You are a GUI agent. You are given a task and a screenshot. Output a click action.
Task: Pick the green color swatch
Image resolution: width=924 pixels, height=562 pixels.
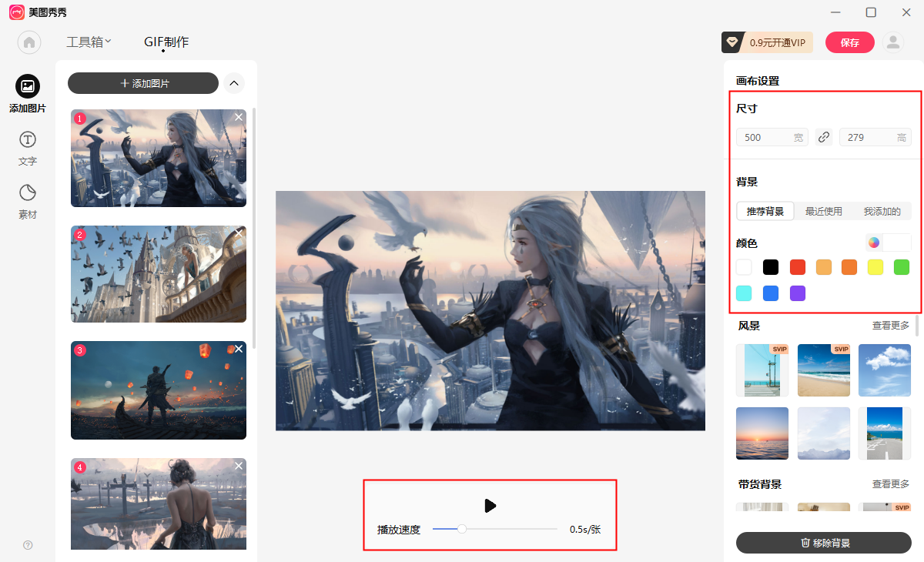tap(902, 267)
